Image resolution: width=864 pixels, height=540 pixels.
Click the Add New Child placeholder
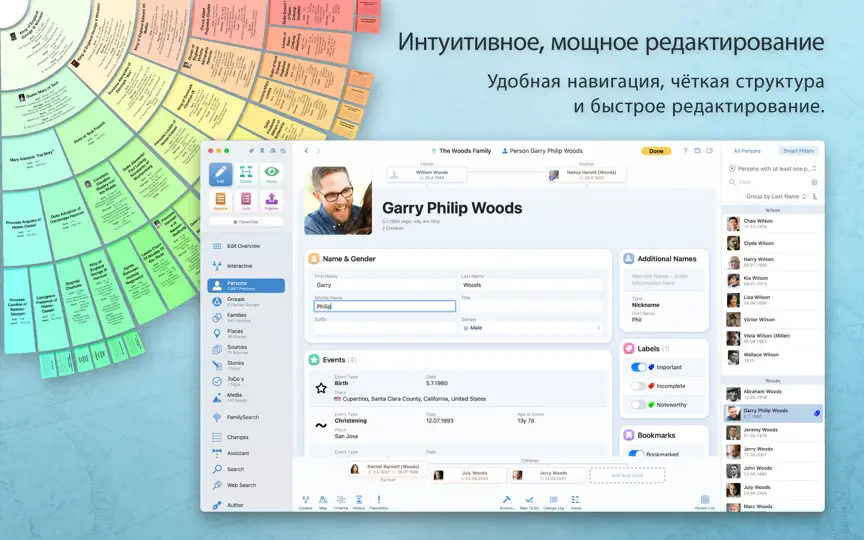627,476
